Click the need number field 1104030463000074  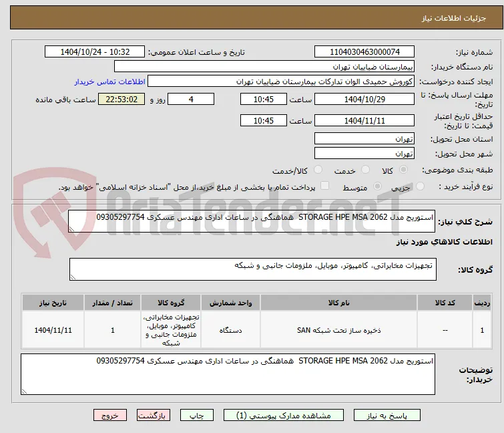(364, 52)
